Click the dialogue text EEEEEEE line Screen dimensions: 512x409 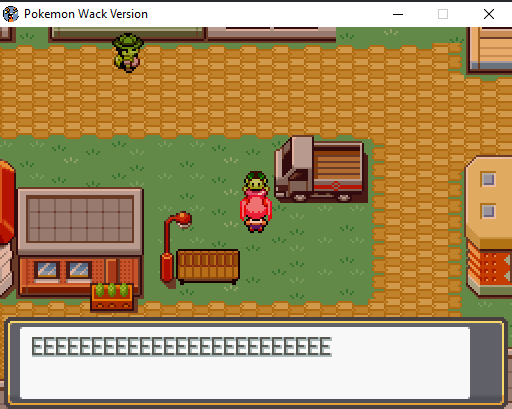point(182,347)
